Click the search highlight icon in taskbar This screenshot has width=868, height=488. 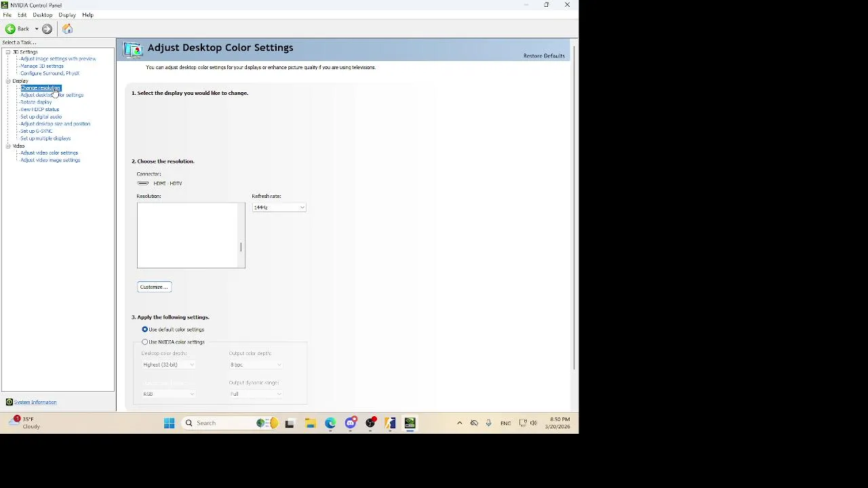[x=267, y=423]
